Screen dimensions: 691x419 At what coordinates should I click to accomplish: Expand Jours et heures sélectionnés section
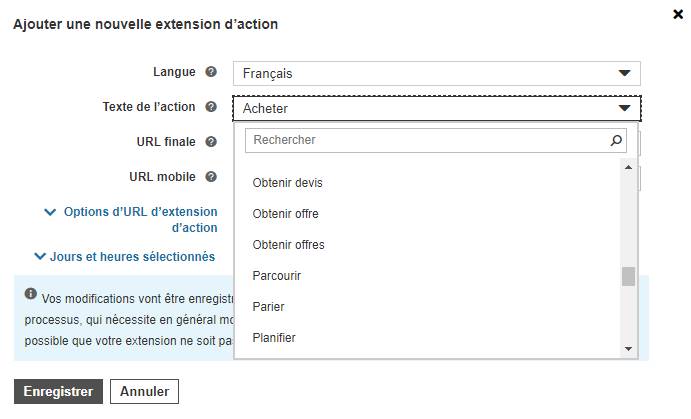125,256
